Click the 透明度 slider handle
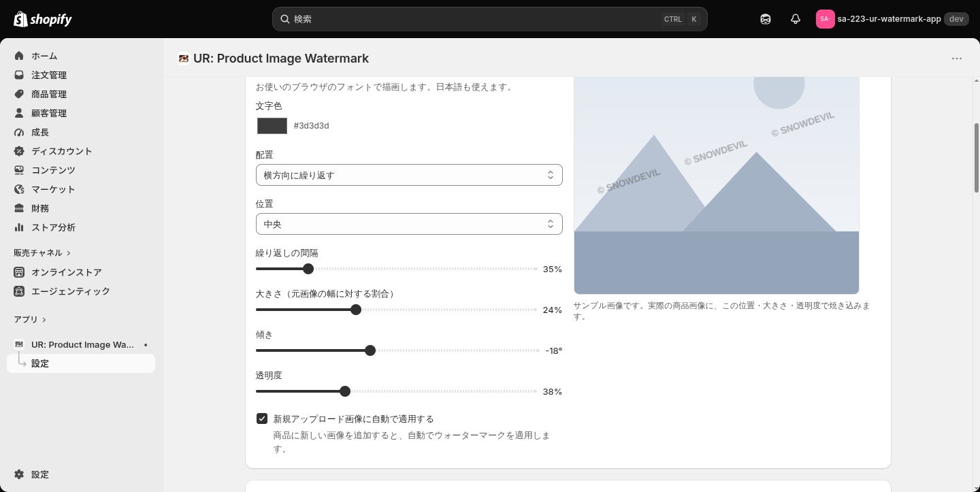Viewport: 980px width, 492px height. point(345,391)
